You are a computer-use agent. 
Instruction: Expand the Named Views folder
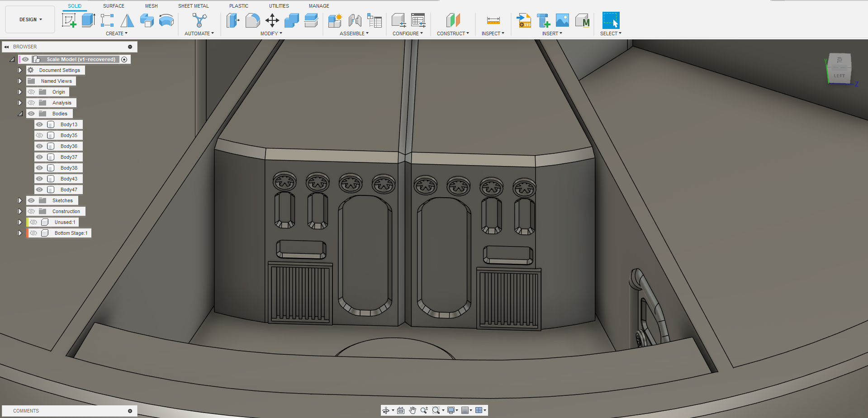pyautogui.click(x=20, y=81)
